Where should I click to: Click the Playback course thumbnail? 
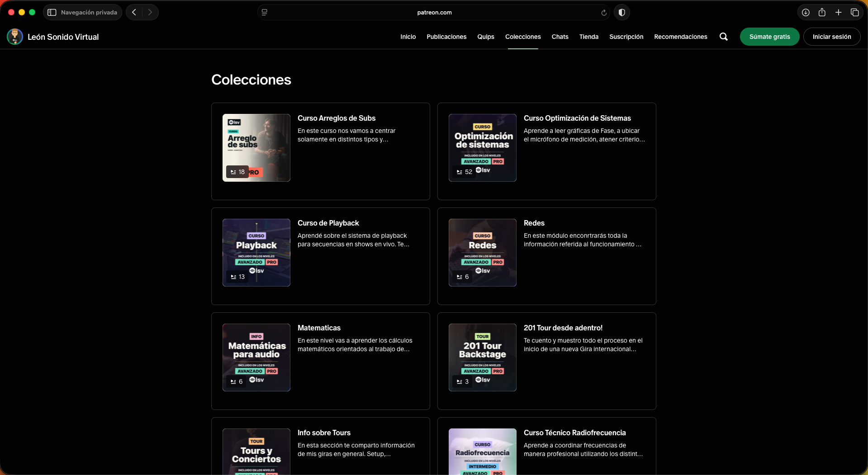[256, 253]
